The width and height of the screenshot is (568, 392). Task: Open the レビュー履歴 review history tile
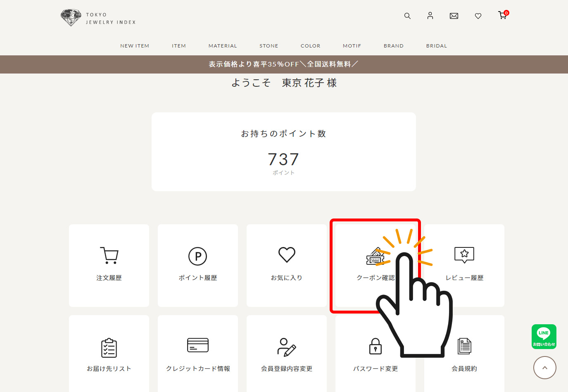coord(464,265)
